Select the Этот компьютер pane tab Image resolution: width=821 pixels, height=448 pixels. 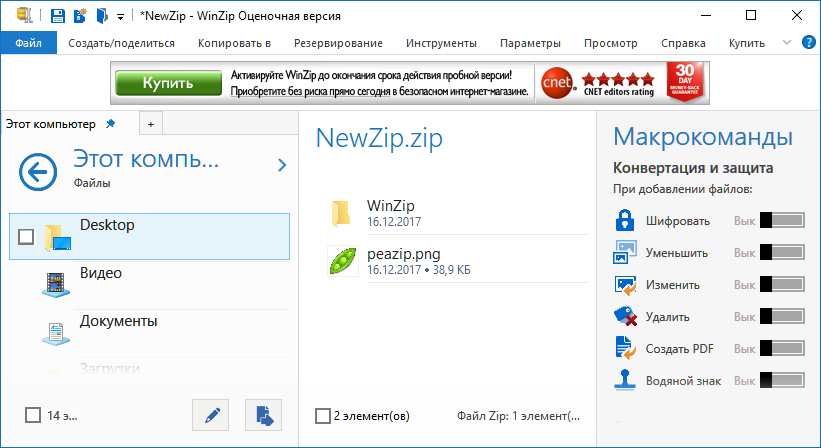51,124
